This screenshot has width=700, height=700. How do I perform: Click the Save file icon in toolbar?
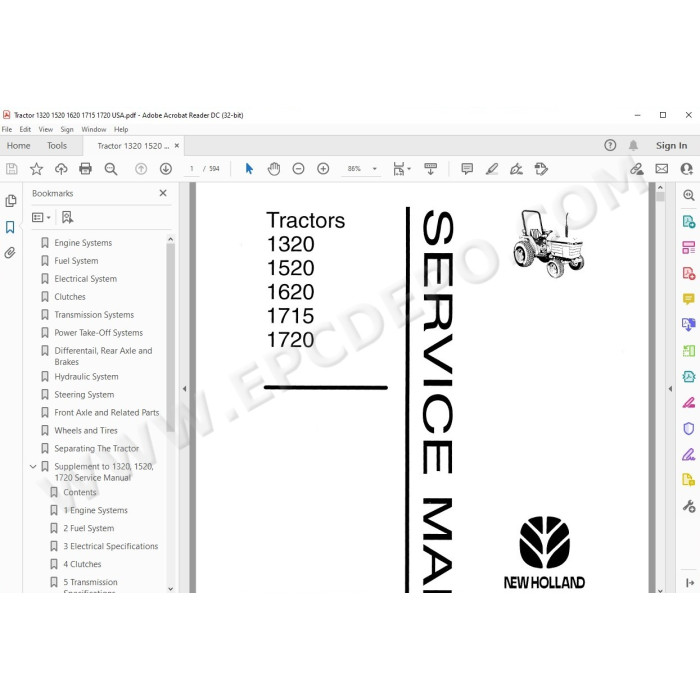[12, 169]
